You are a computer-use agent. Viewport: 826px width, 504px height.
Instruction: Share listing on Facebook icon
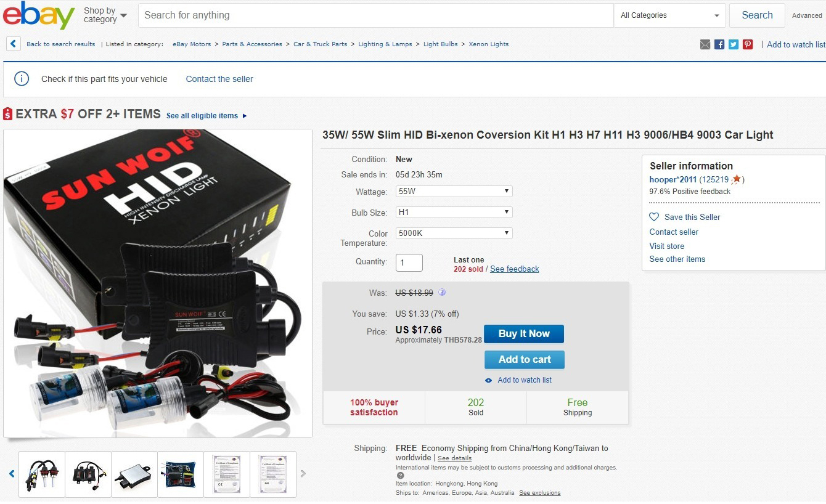point(719,44)
